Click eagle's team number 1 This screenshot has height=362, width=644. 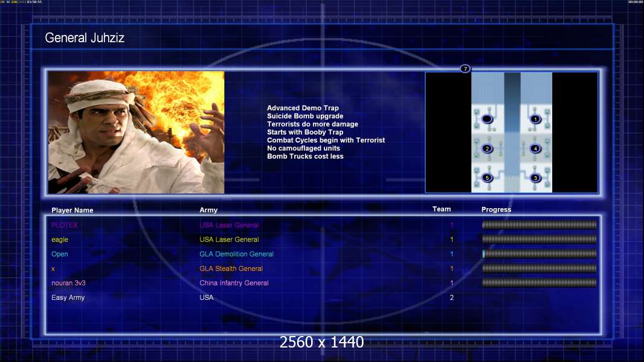click(x=452, y=240)
